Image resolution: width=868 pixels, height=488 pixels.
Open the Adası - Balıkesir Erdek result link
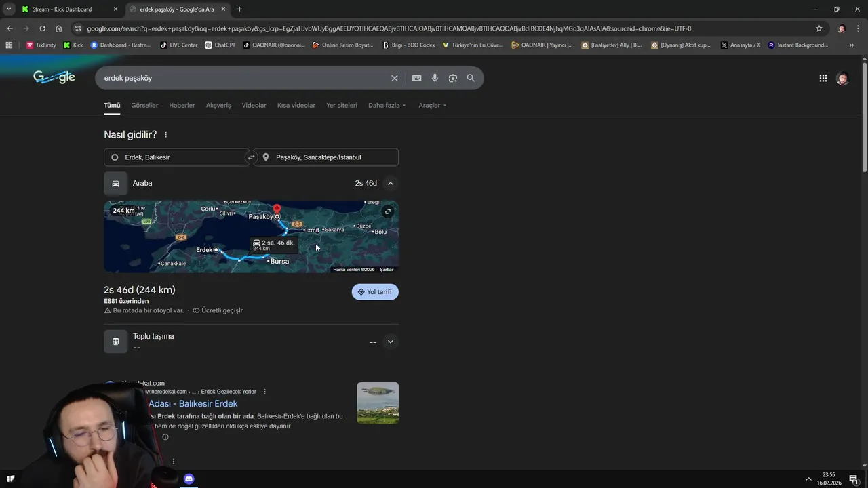pos(193,404)
